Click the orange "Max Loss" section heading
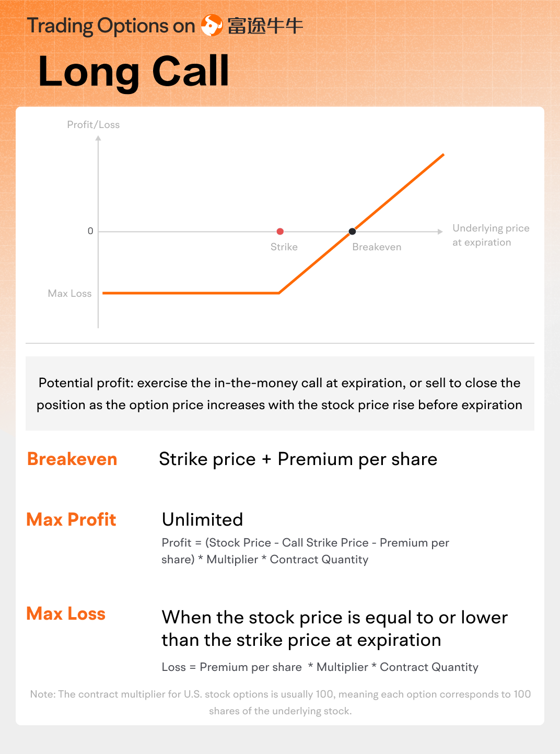The height and width of the screenshot is (754, 560). (x=66, y=613)
